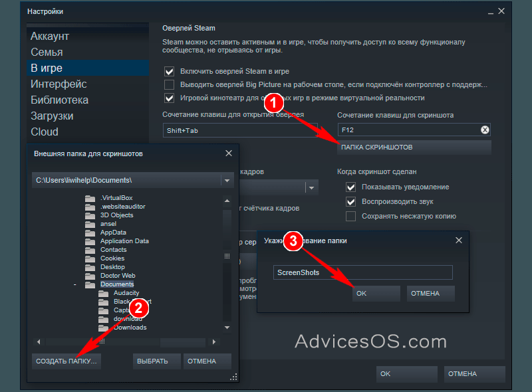
Task: Select the Downloads subfolder
Action: pyautogui.click(x=130, y=328)
